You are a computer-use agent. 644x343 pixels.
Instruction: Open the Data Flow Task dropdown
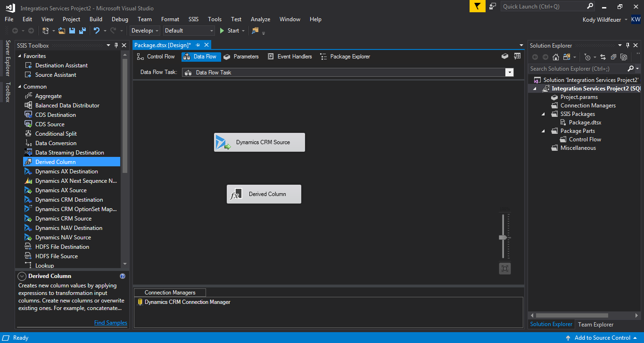click(509, 73)
